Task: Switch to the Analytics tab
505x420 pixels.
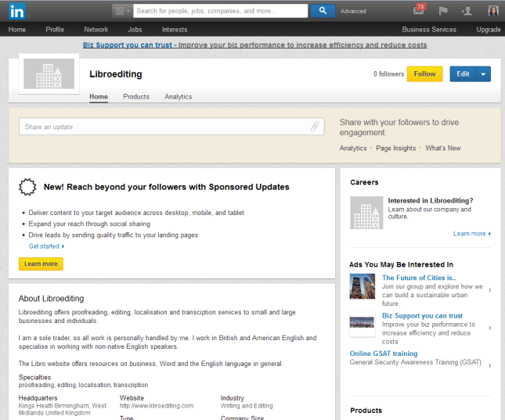Action: 178,97
